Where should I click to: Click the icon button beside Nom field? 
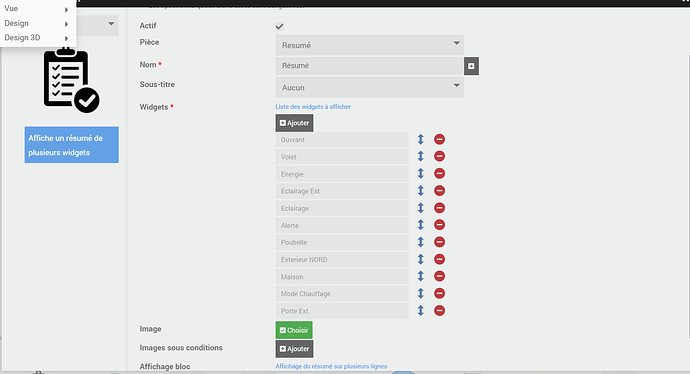coord(471,66)
